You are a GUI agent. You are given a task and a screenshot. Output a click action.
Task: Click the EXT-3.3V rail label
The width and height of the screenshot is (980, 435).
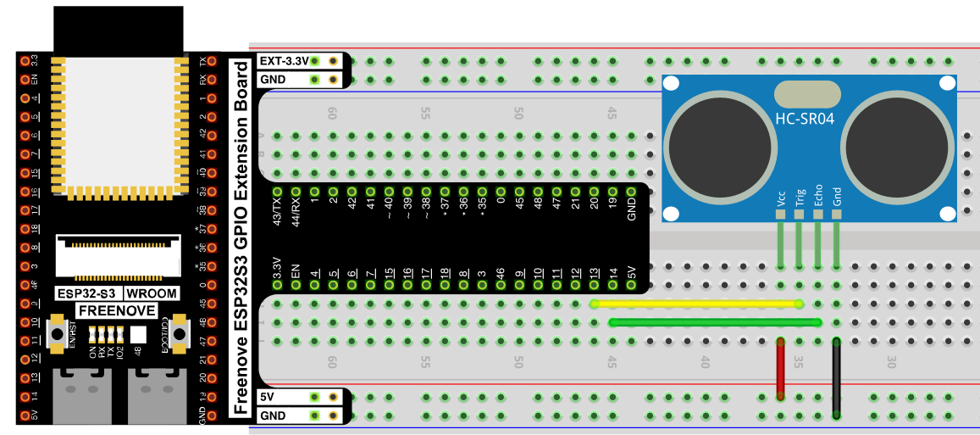point(285,61)
